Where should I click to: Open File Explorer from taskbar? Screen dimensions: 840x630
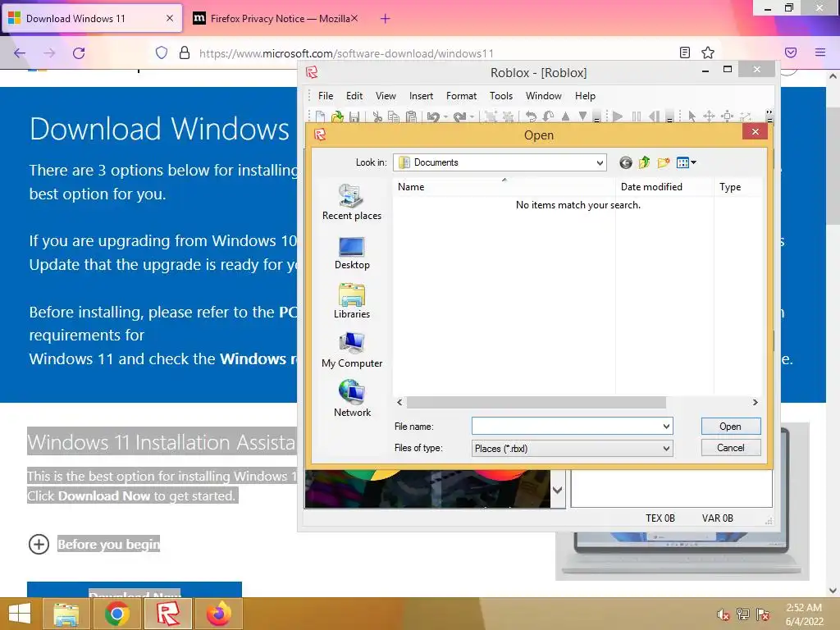[66, 614]
